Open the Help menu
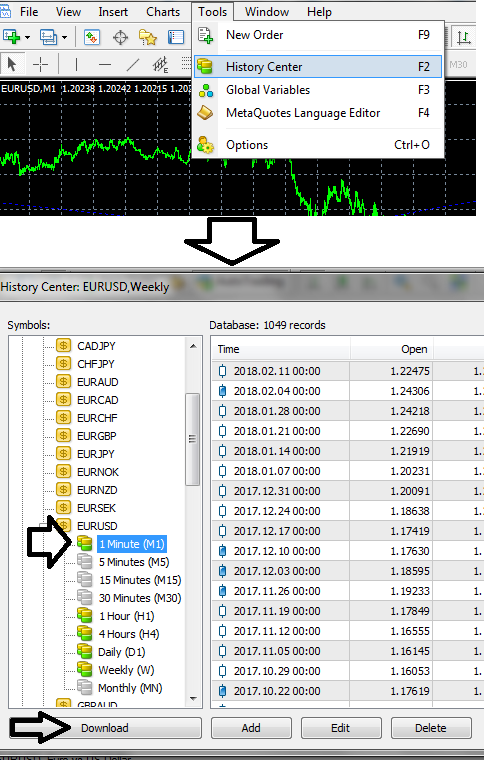 [x=319, y=12]
